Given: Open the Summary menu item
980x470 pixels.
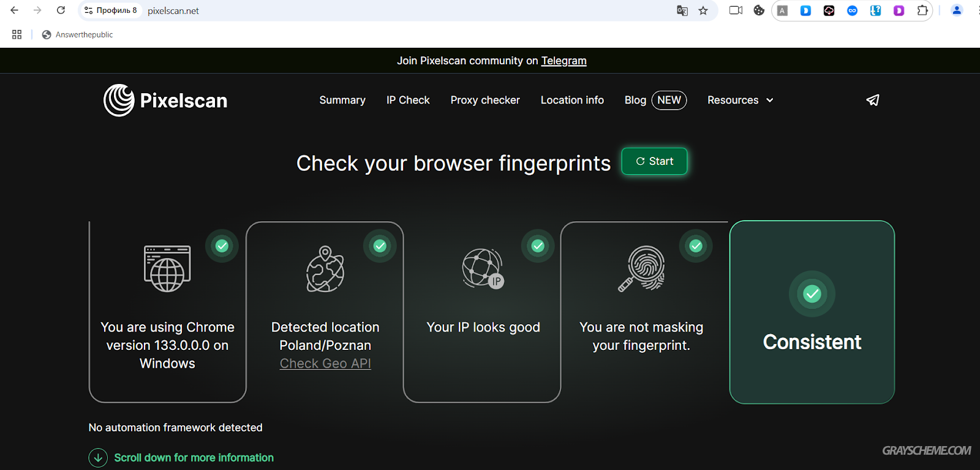Looking at the screenshot, I should pyautogui.click(x=342, y=100).
